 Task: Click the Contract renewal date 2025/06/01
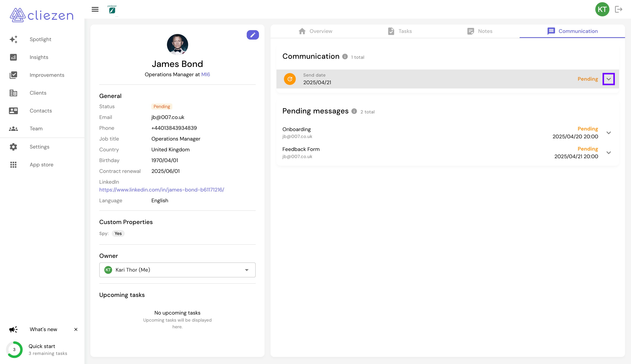[x=165, y=171]
